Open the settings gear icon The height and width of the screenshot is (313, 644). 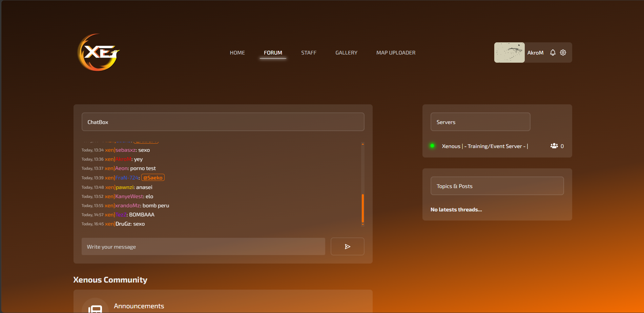tap(563, 53)
